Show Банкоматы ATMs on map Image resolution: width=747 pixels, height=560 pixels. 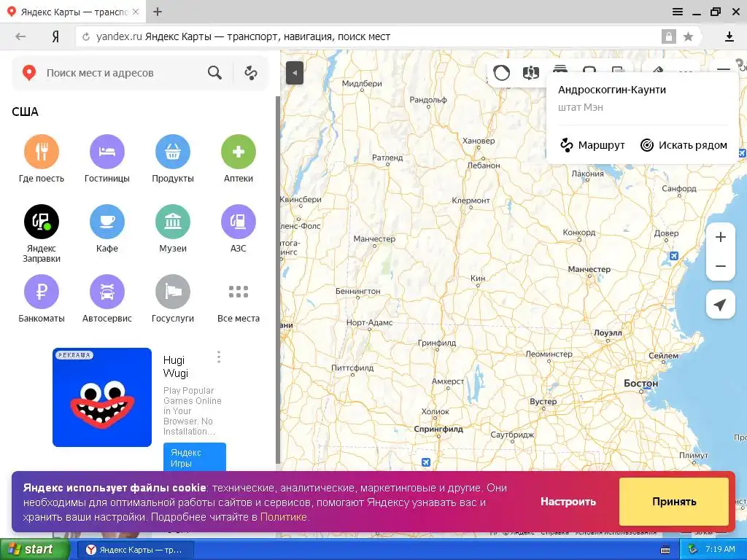tap(42, 292)
